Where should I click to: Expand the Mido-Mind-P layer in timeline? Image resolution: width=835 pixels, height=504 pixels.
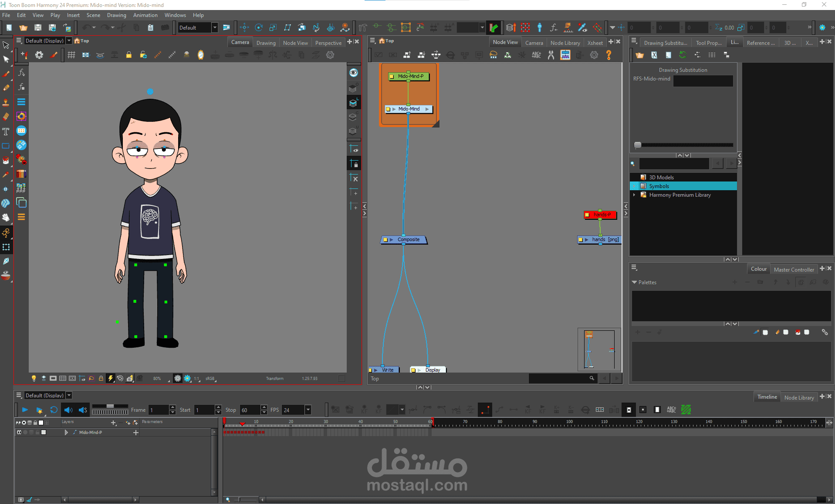pos(66,432)
